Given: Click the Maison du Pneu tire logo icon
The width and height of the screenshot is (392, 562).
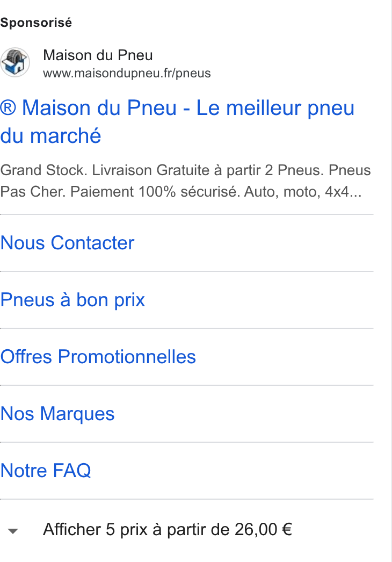Looking at the screenshot, I should coord(14,62).
